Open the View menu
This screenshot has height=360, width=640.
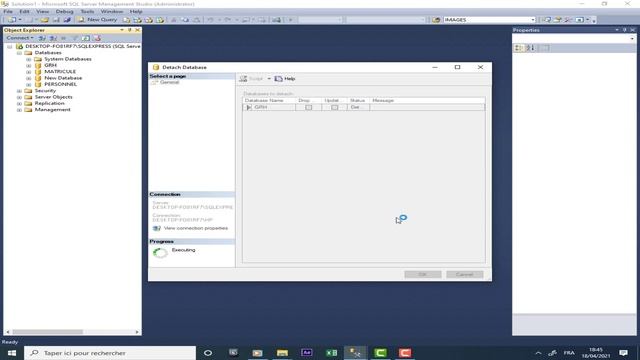coord(42,11)
